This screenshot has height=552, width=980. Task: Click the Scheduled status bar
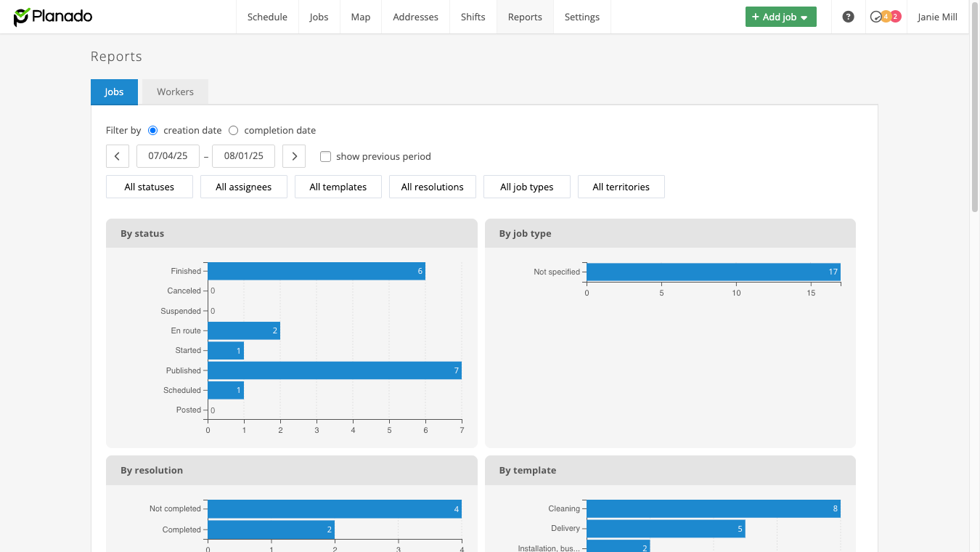click(x=226, y=390)
